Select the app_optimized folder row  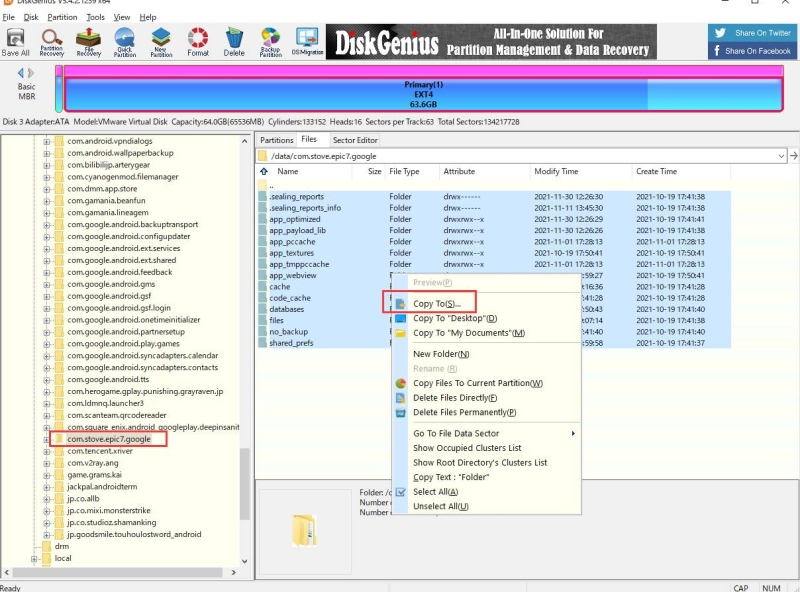494,219
